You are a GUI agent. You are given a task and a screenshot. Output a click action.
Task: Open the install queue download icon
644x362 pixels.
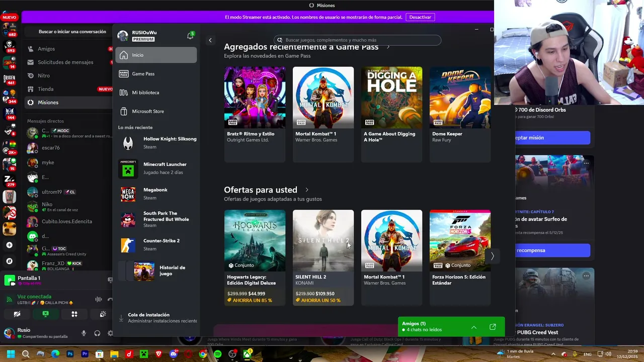pos(121,318)
